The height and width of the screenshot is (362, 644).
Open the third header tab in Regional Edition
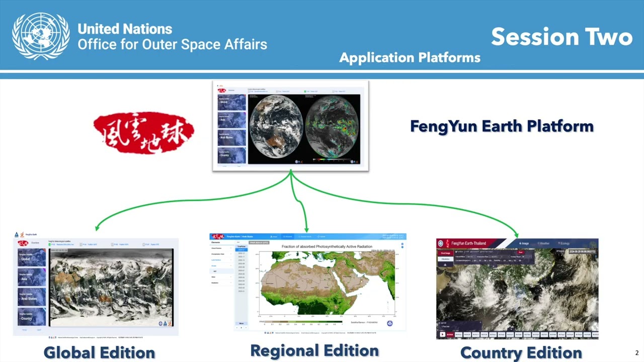[x=304, y=236]
